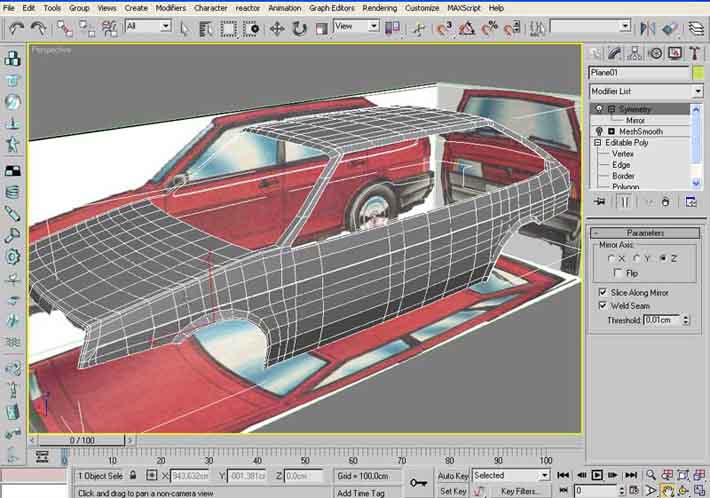Click Configure Modifier Sets icon
710x498 pixels.
[x=691, y=201]
